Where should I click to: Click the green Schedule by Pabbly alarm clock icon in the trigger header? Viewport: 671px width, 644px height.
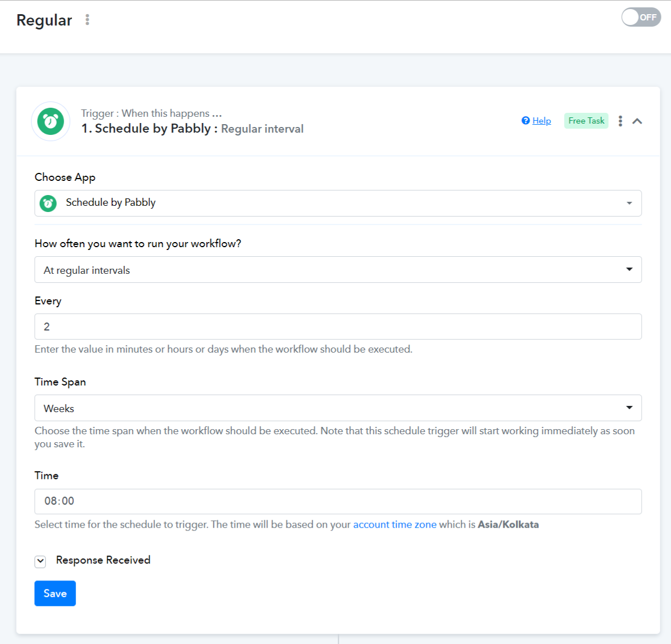(x=50, y=121)
